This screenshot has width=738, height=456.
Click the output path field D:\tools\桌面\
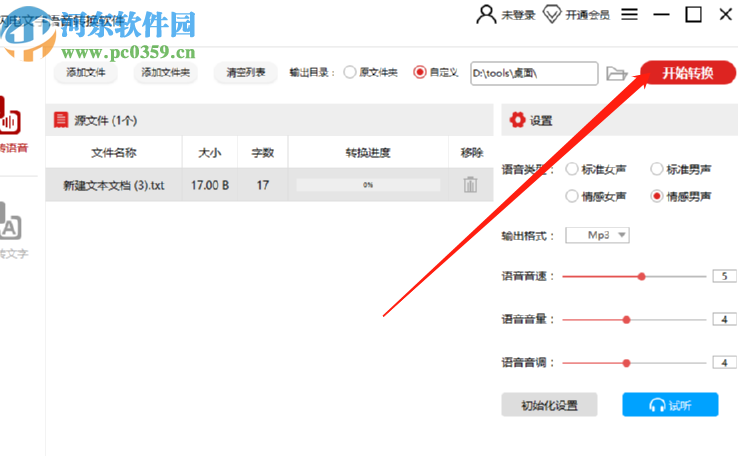pos(534,73)
